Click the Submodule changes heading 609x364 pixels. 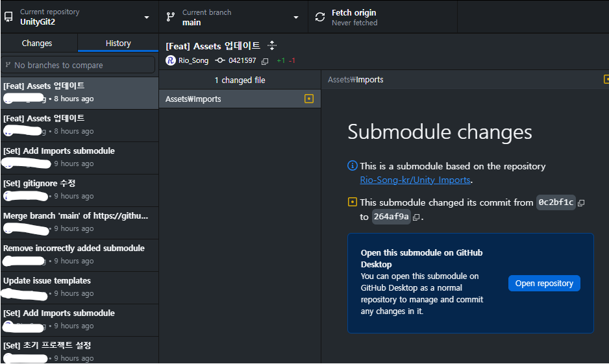pyautogui.click(x=440, y=132)
